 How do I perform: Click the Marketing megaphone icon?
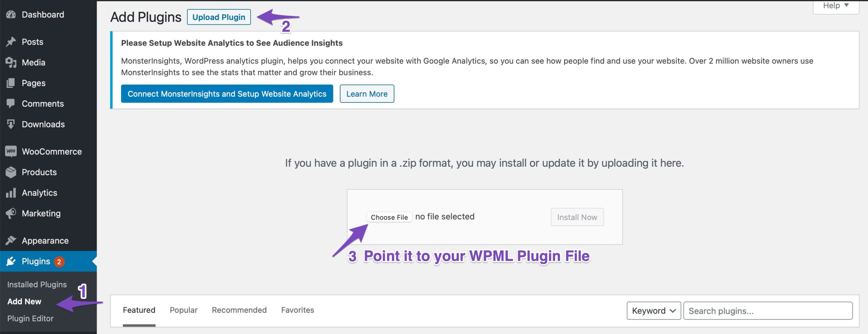click(x=11, y=214)
